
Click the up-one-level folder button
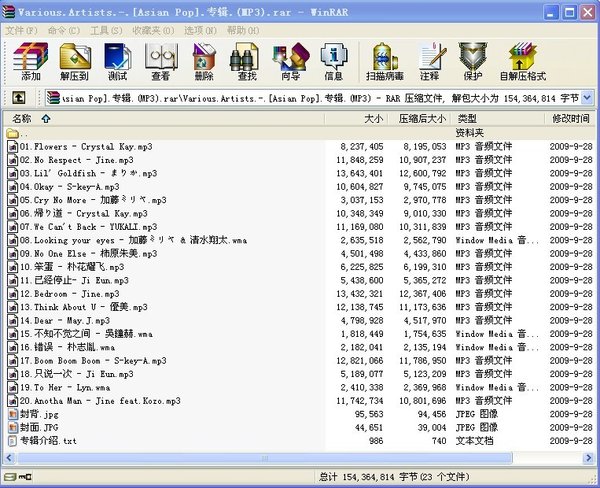pos(18,98)
